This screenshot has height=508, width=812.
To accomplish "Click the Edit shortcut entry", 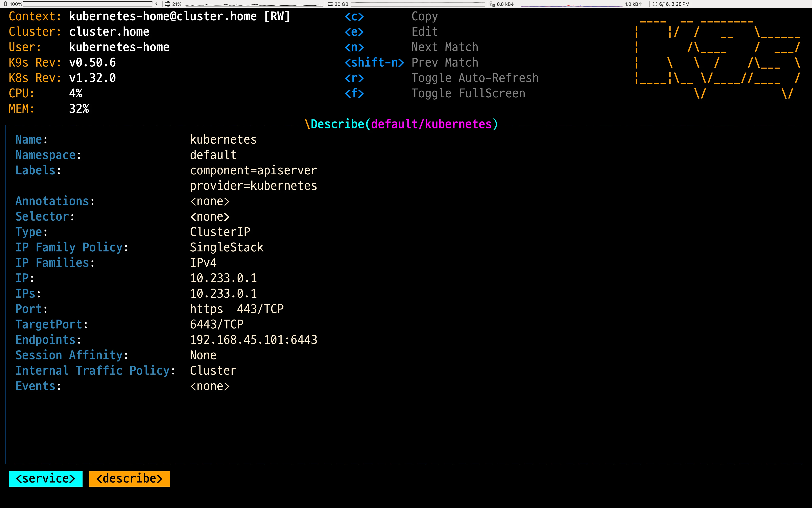I will 425,31.
